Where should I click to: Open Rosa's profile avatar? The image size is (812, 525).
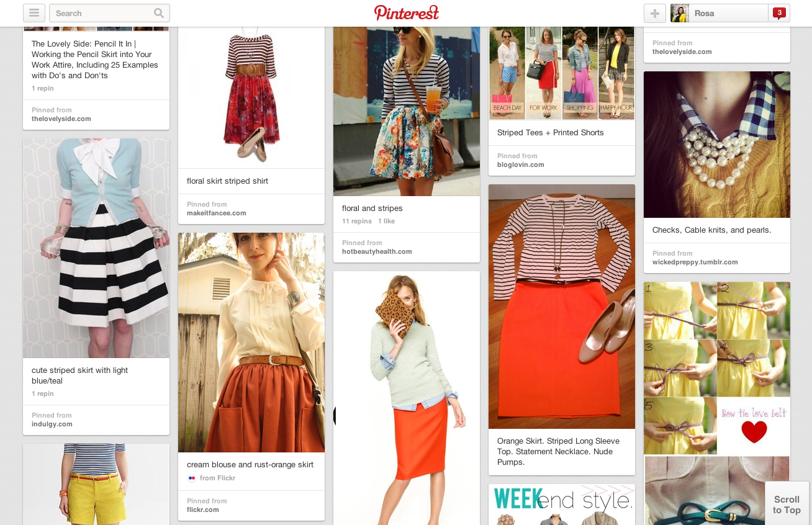coord(680,13)
